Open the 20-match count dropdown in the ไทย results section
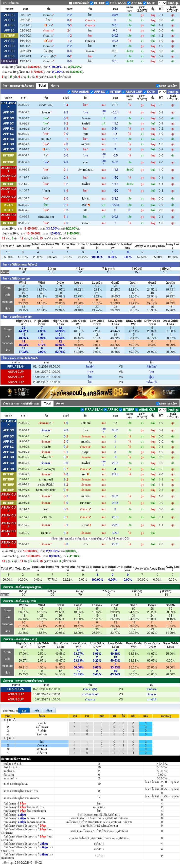The image size is (180, 868). pos(162,92)
